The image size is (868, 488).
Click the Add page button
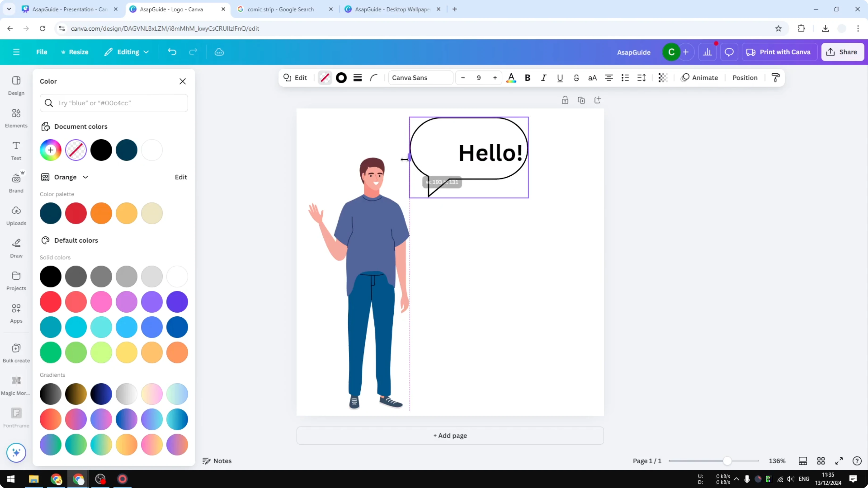coord(450,435)
